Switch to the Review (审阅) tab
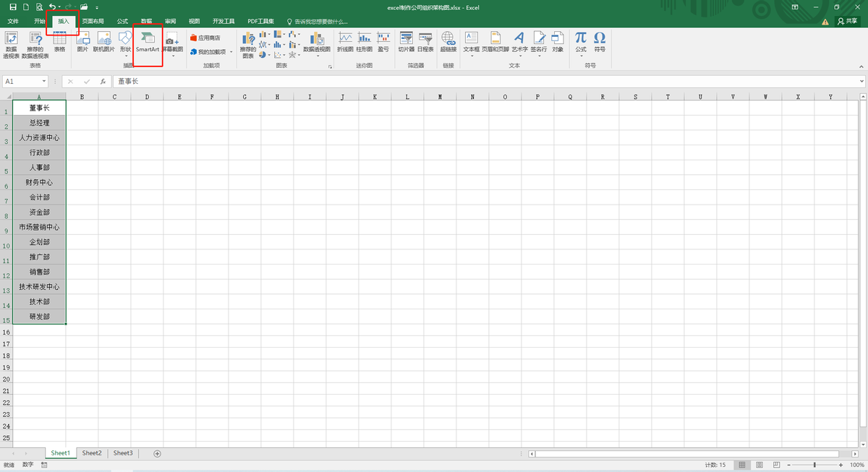This screenshot has height=472, width=868. coord(170,21)
